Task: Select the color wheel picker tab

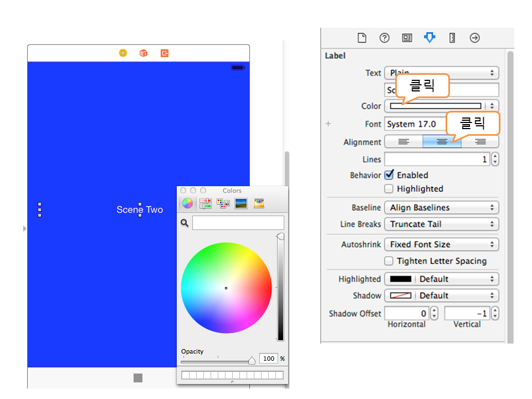Action: [188, 203]
